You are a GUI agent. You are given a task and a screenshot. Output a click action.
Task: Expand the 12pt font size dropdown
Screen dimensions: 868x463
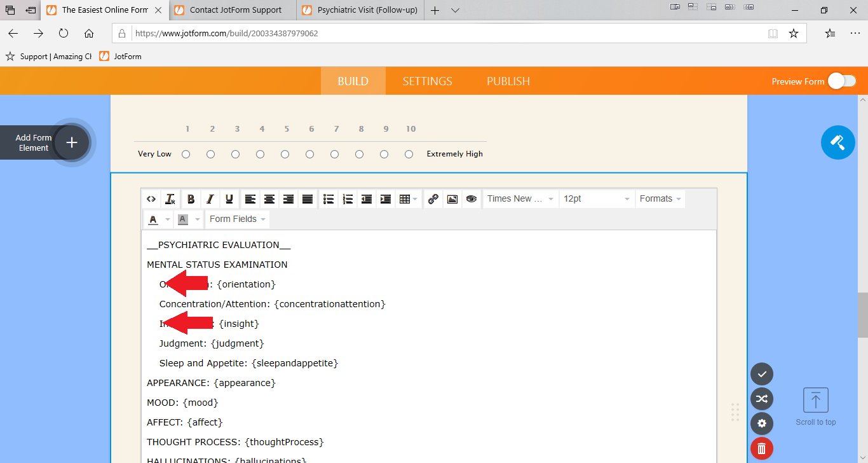point(597,199)
